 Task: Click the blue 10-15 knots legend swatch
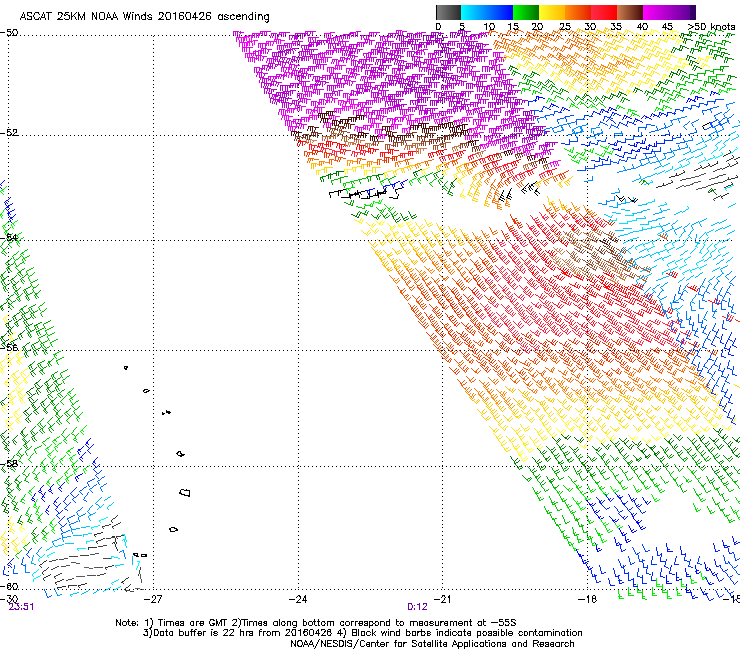pos(500,12)
